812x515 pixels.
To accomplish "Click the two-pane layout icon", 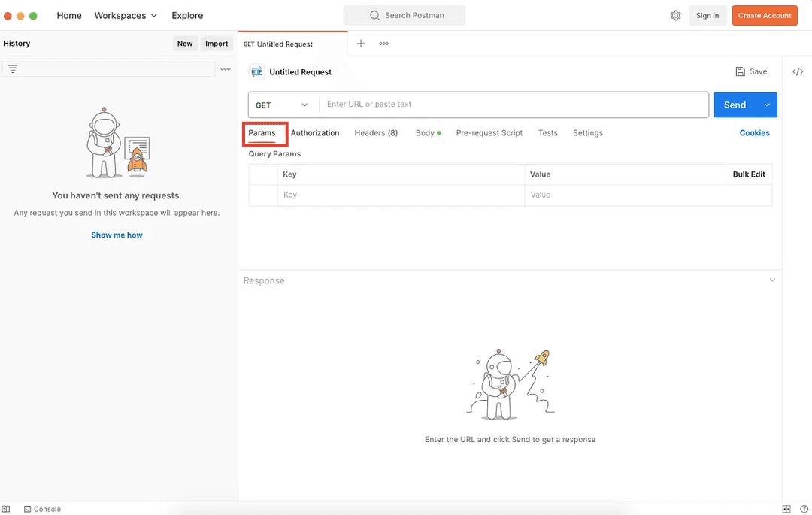I will click(786, 509).
